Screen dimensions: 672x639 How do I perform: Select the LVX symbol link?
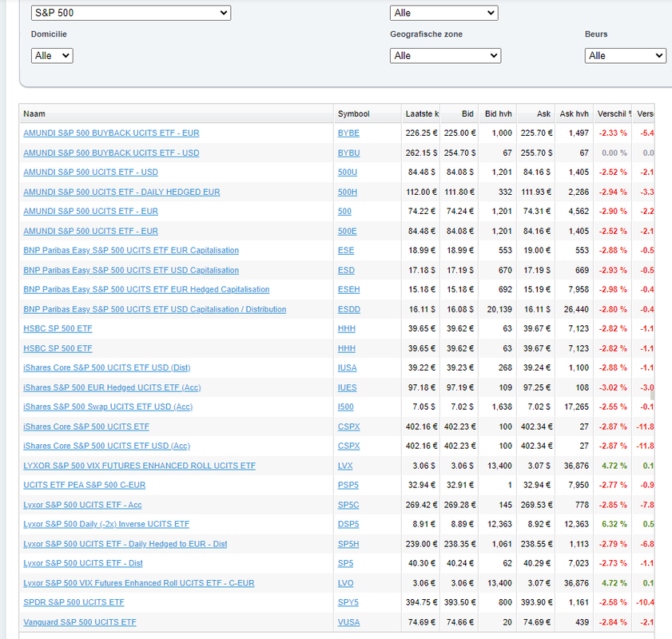[345, 466]
